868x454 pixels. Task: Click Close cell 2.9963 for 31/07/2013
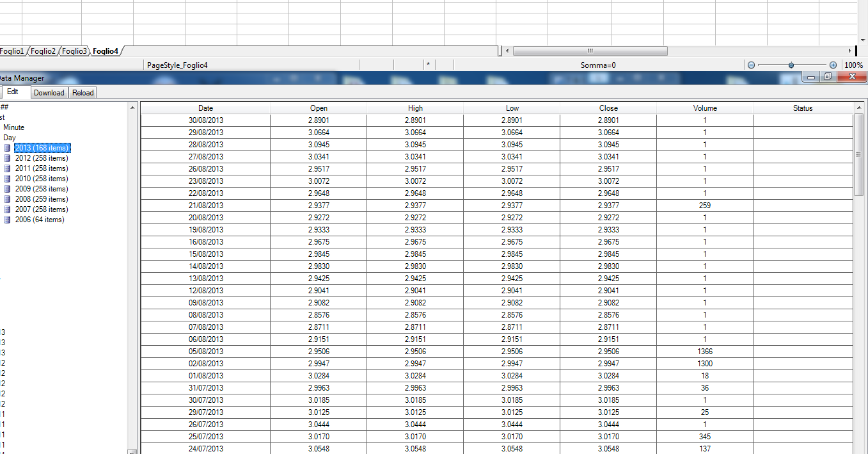click(x=608, y=388)
